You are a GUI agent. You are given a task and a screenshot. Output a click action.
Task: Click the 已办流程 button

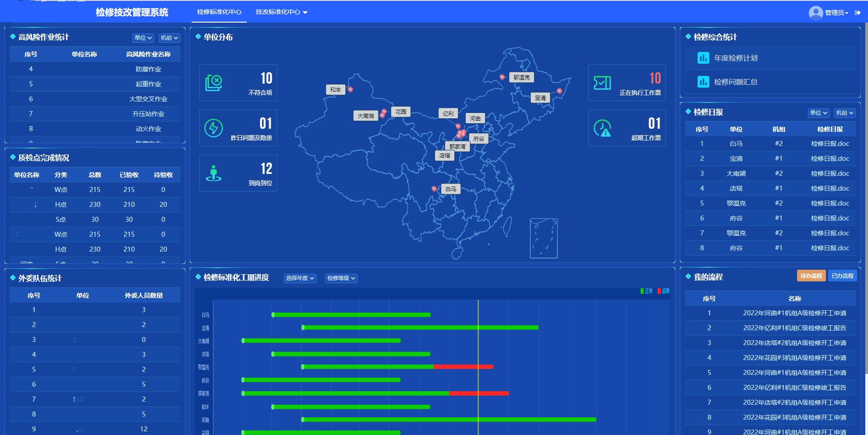[x=842, y=276]
